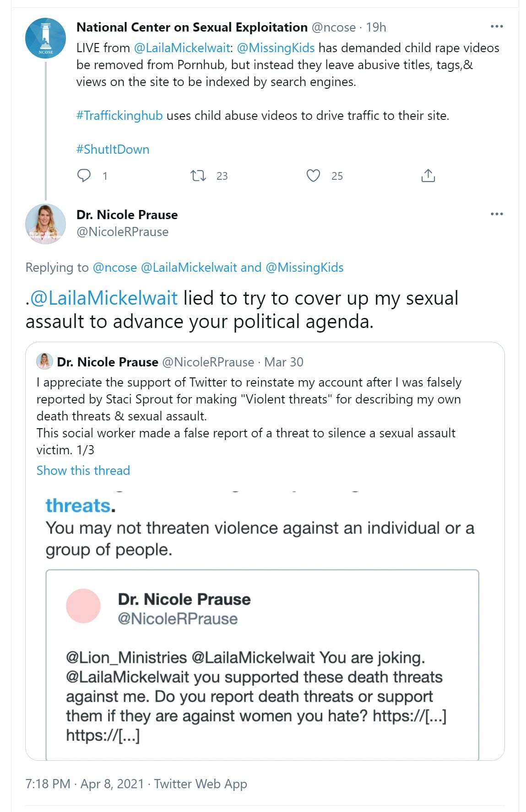The image size is (526, 812).
Task: Like the NCOSE tweet with heart icon
Action: click(x=313, y=176)
